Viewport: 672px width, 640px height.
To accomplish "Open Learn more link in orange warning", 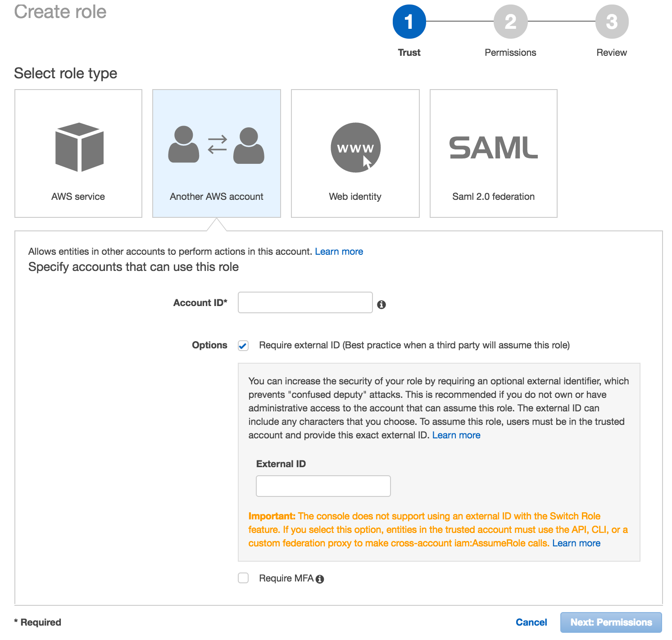I will pos(576,543).
